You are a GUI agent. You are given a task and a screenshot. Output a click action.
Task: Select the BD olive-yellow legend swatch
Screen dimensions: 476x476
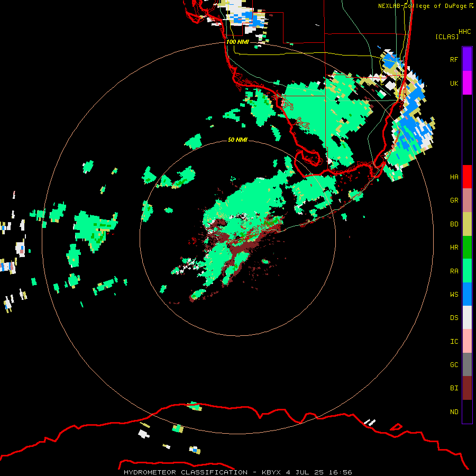467,224
